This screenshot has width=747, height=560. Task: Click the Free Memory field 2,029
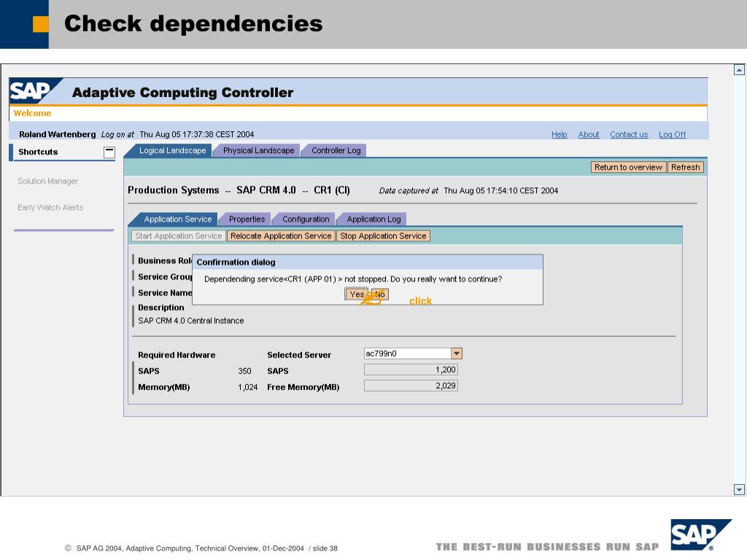[411, 386]
